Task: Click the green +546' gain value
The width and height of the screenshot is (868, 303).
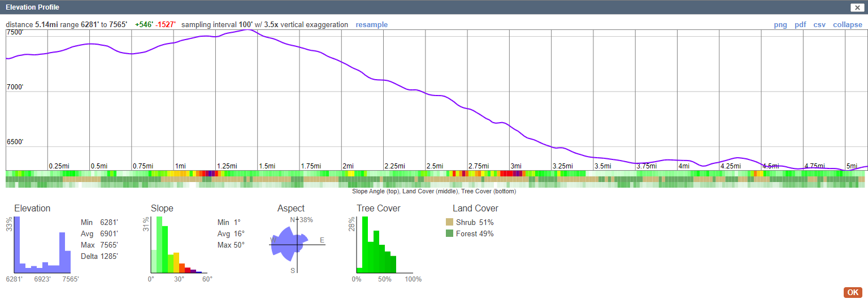Action: click(x=144, y=25)
